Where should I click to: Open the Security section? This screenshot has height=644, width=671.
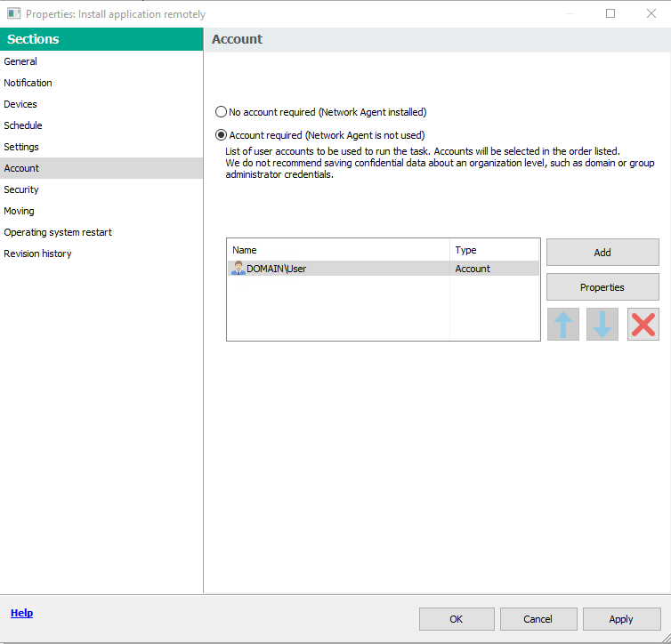tap(101, 189)
